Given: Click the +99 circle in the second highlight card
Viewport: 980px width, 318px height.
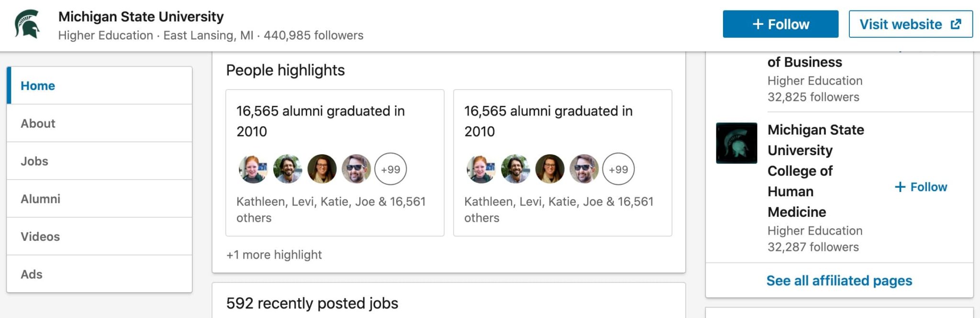Looking at the screenshot, I should tap(618, 169).
